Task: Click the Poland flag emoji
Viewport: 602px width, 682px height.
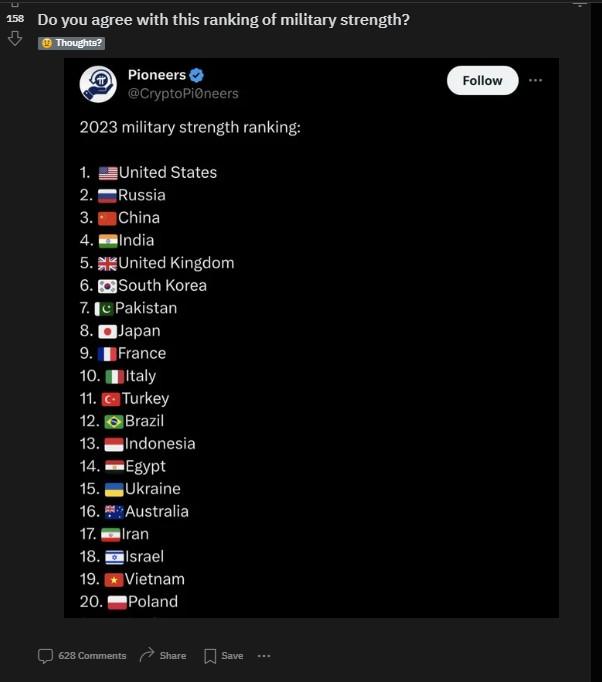Action: click(117, 602)
